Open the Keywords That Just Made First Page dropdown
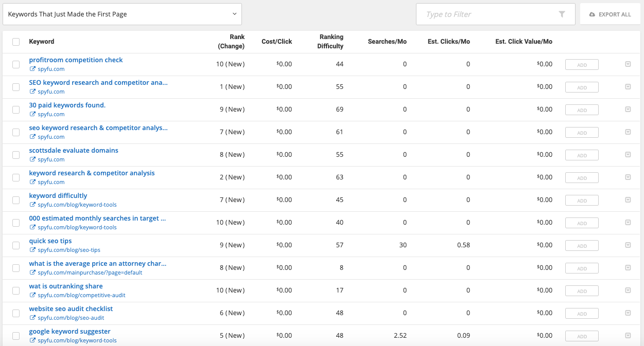644x346 pixels. (x=122, y=14)
